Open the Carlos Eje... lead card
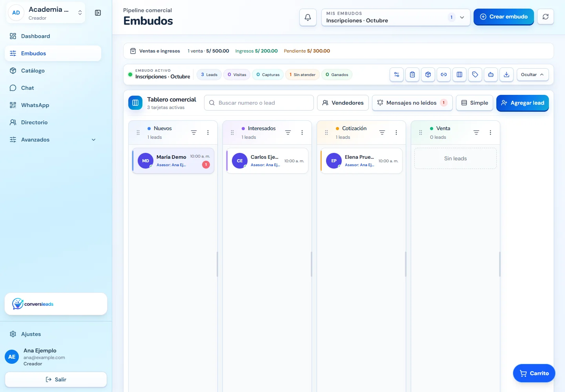The width and height of the screenshot is (565, 392). (267, 161)
